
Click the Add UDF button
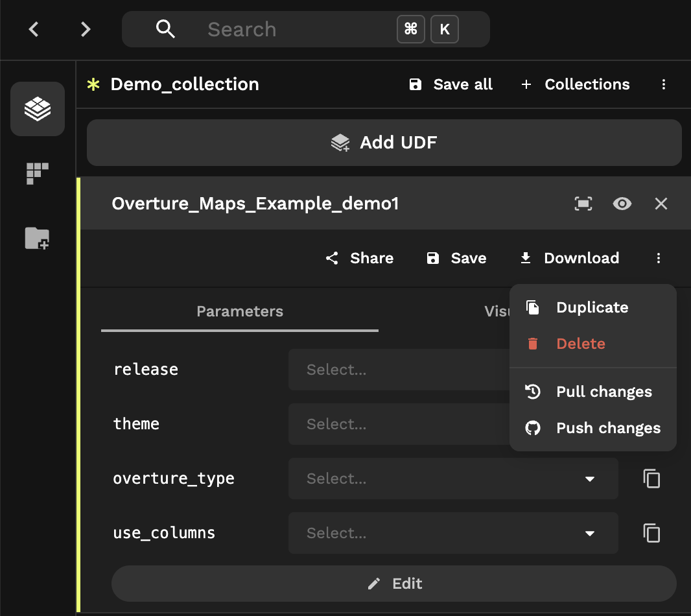click(x=384, y=143)
